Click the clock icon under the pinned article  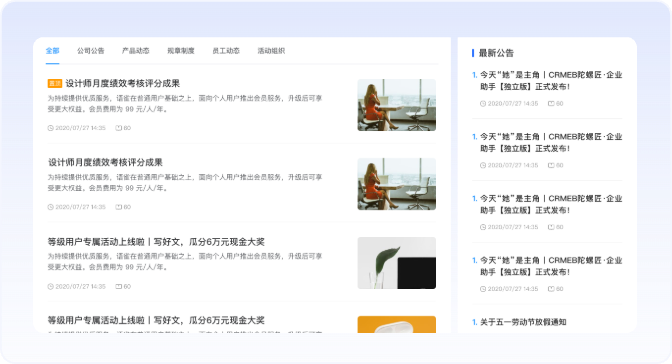tap(51, 128)
